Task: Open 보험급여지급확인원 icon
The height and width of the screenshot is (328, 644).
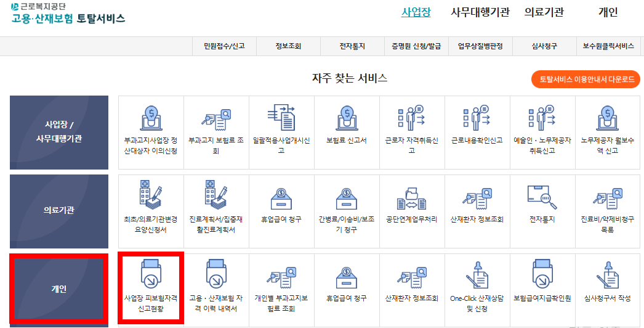Action: pyautogui.click(x=542, y=274)
